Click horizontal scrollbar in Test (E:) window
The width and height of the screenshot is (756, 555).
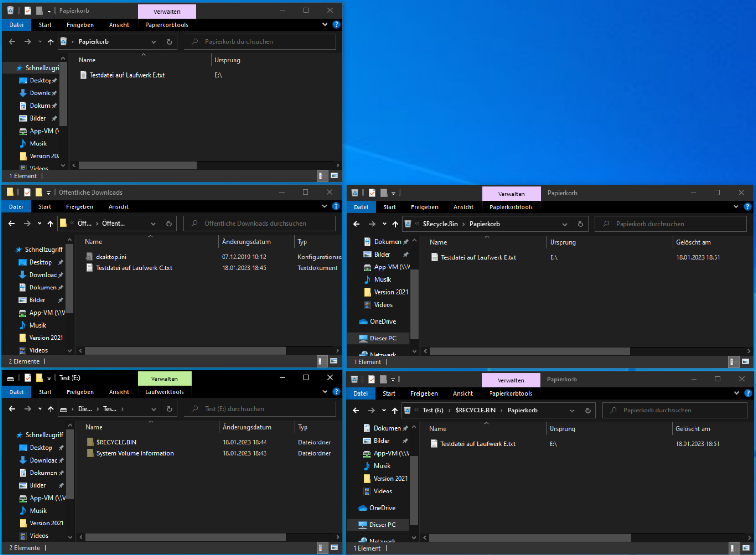186,537
